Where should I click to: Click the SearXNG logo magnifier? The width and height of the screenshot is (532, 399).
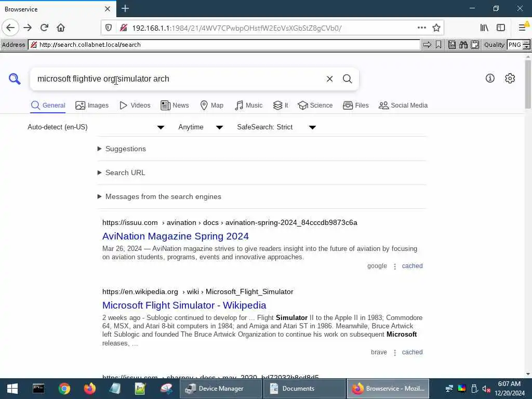15,79
